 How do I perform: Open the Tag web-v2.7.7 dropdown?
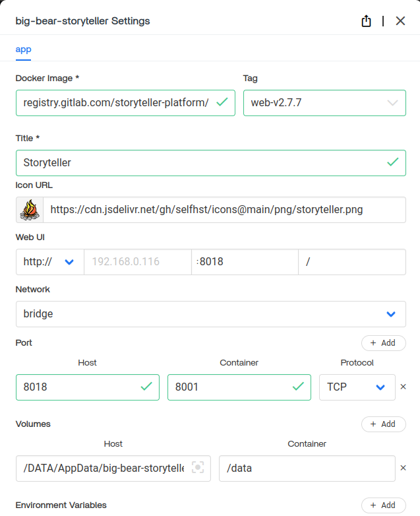324,103
